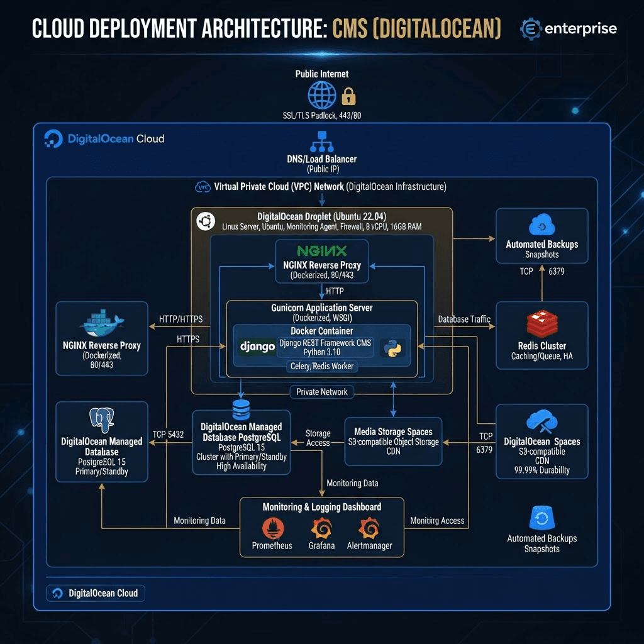Click the 'Storage Access' arrow label
This screenshot has height=644, width=644.
(318, 438)
